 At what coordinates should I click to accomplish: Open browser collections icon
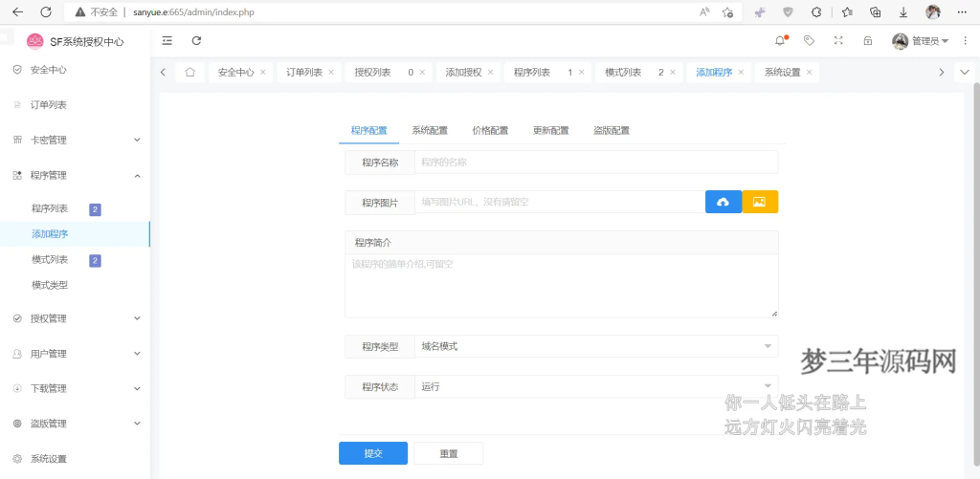tap(876, 11)
